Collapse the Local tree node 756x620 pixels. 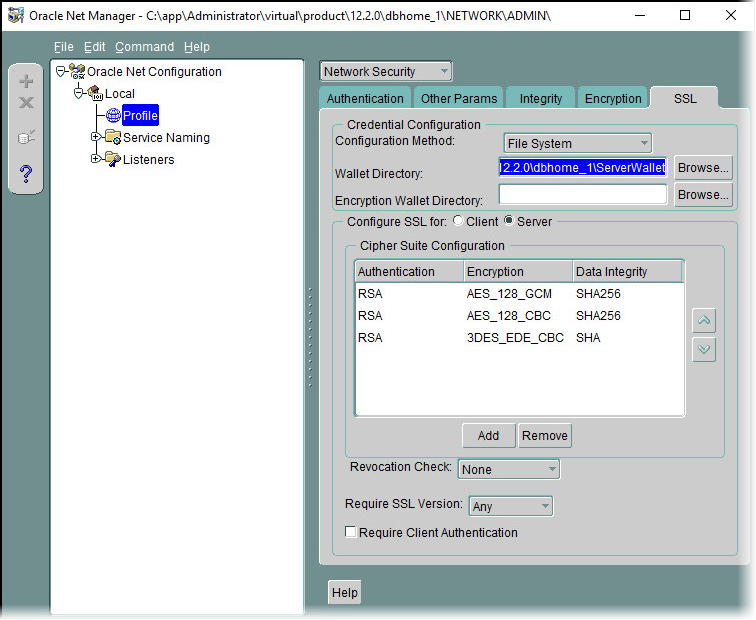coord(78,94)
